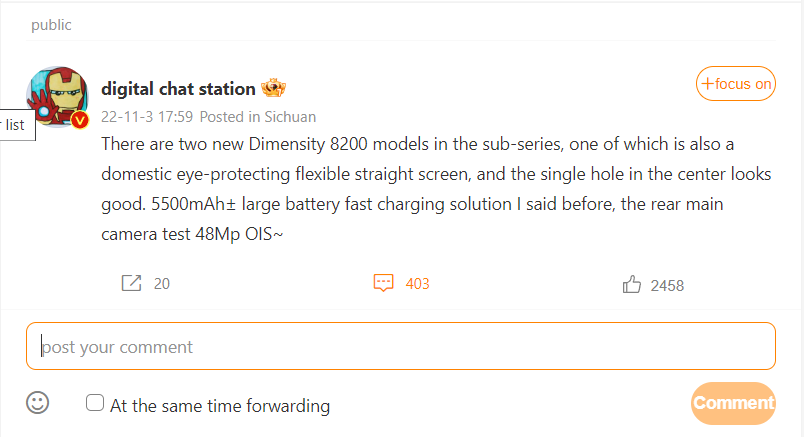This screenshot has height=437, width=804.
Task: Click the repost arrow icon
Action: point(131,284)
